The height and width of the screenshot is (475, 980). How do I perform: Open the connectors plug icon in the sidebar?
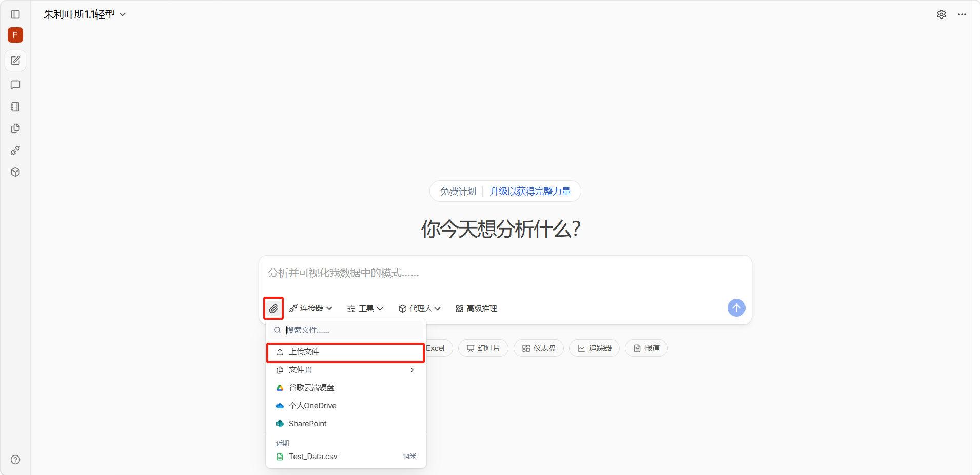tap(15, 150)
